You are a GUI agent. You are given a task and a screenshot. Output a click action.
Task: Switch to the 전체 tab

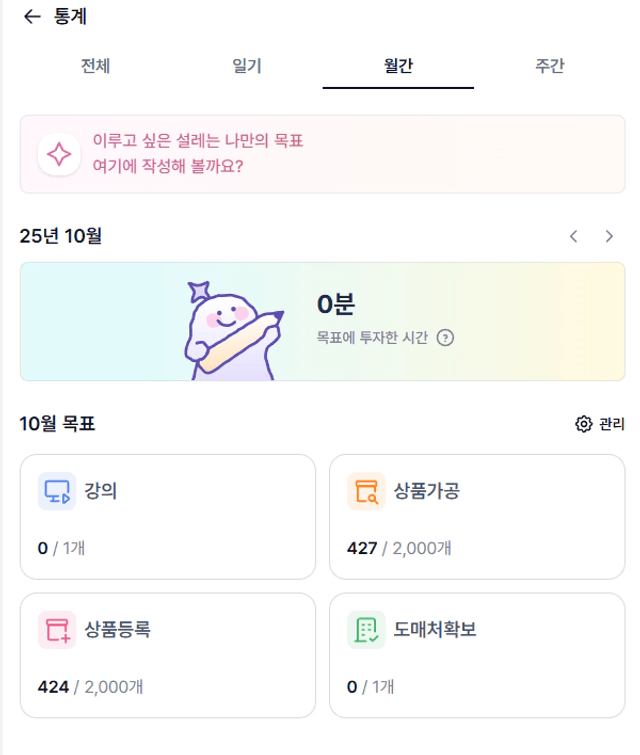[95, 66]
